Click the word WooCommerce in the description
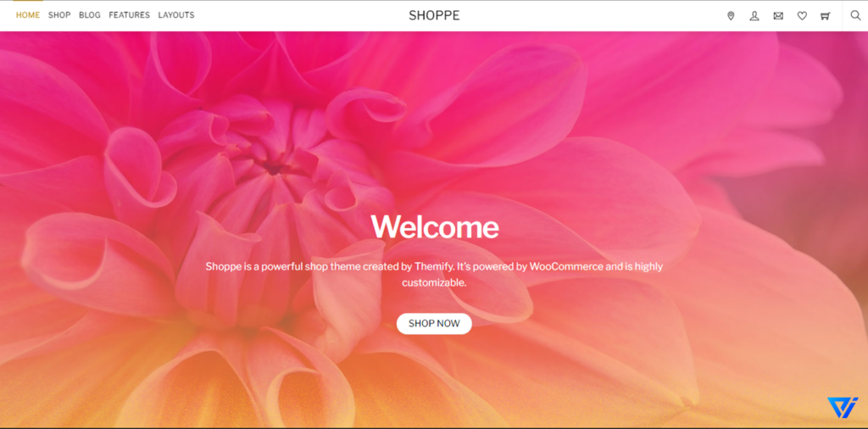868x429 pixels. [x=566, y=266]
